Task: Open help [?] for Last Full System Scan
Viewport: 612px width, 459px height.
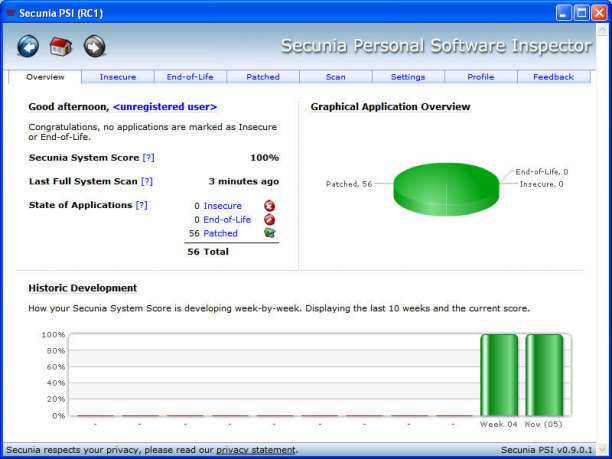Action: tap(147, 181)
